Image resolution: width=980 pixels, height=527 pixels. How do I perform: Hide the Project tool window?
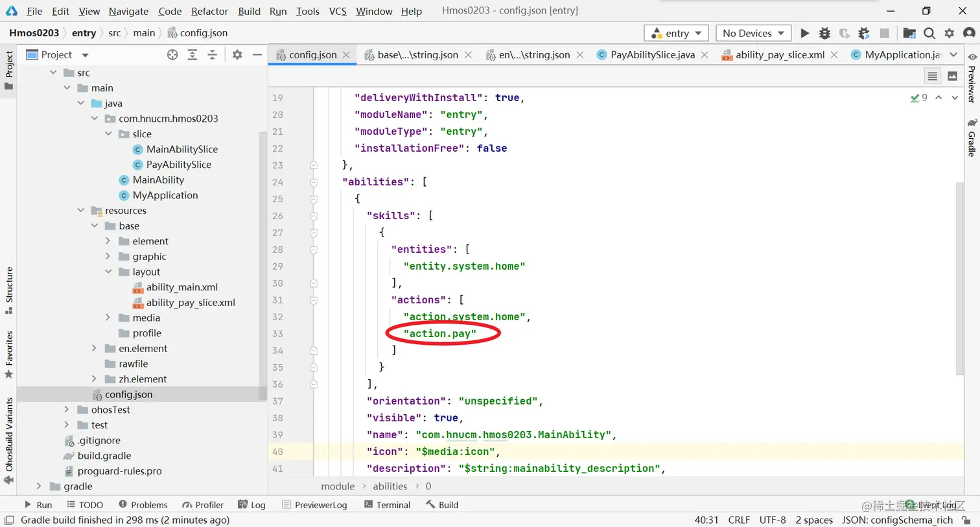tap(257, 55)
